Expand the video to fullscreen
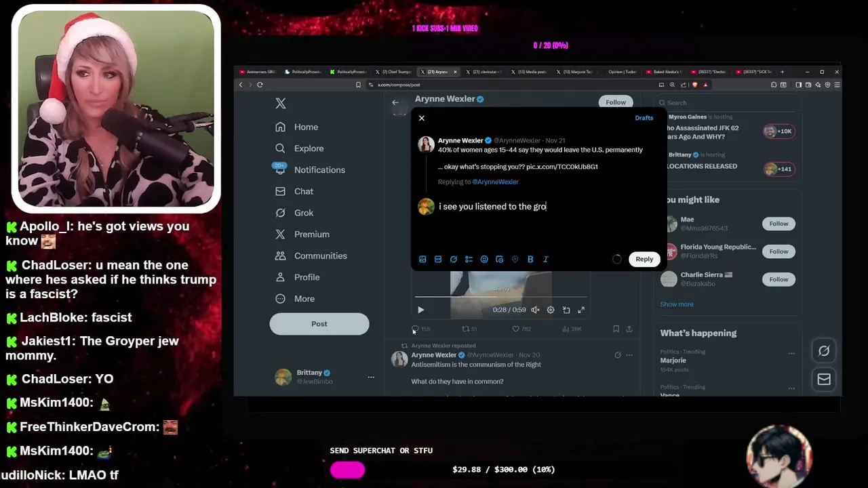Image resolution: width=868 pixels, height=488 pixels. tap(581, 310)
